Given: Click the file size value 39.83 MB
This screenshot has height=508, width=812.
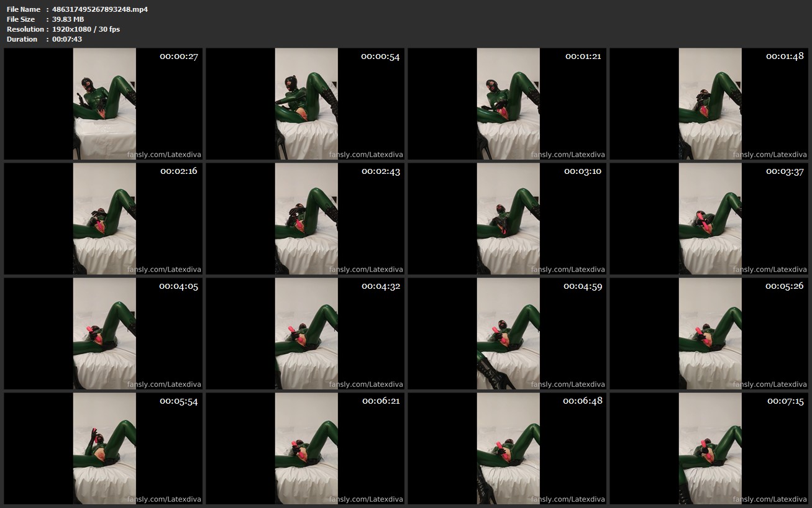Looking at the screenshot, I should pos(68,19).
